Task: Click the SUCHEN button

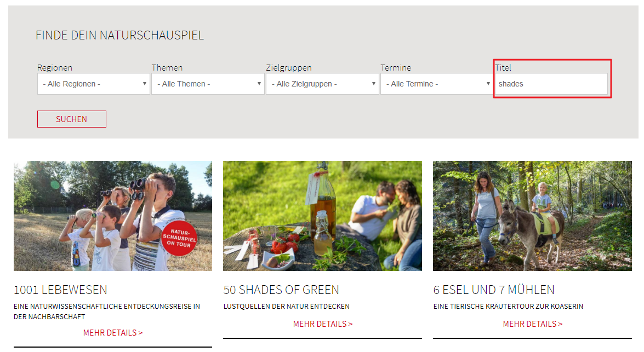Action: click(71, 119)
